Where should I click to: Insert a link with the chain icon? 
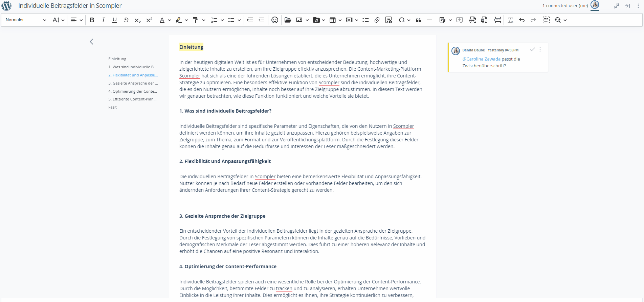pos(377,20)
